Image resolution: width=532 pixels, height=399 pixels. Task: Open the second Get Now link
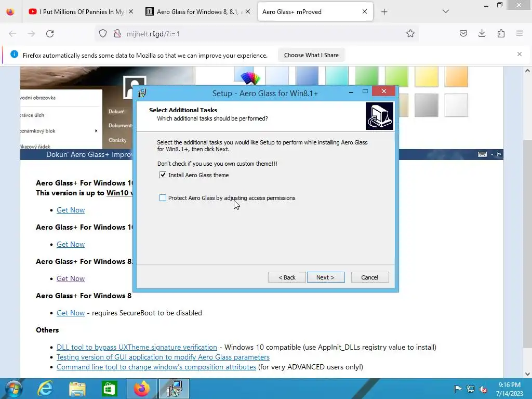click(x=71, y=244)
